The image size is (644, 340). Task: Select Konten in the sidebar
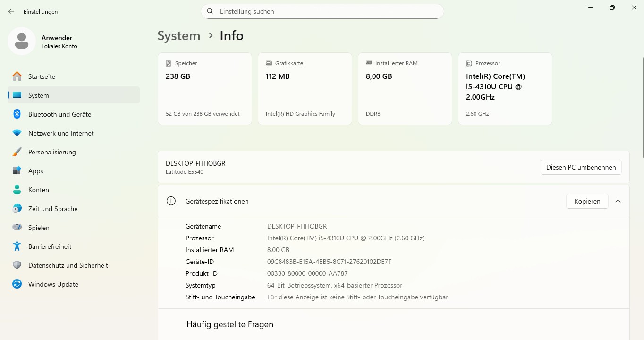click(x=38, y=190)
